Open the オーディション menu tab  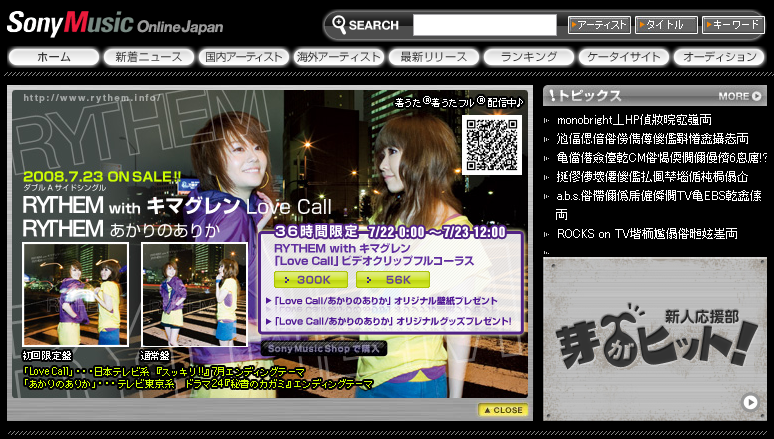point(719,57)
